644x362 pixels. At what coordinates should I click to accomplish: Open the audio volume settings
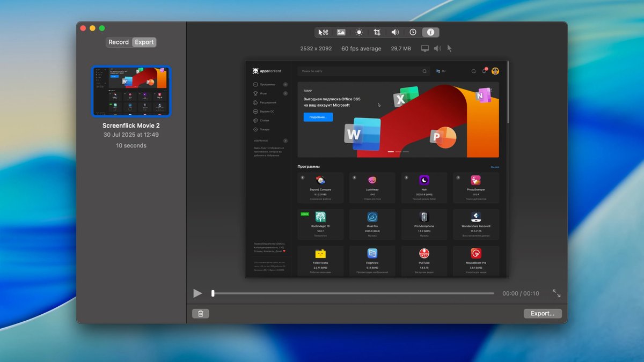tap(395, 32)
